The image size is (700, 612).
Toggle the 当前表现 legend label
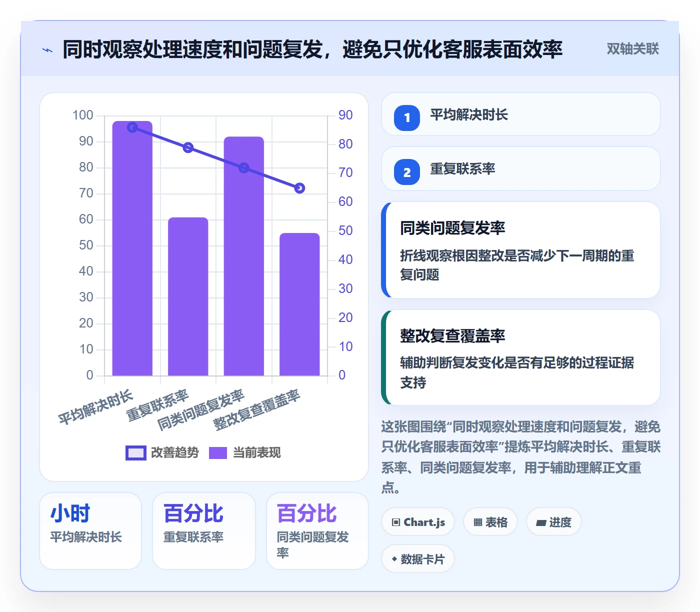coord(257,452)
